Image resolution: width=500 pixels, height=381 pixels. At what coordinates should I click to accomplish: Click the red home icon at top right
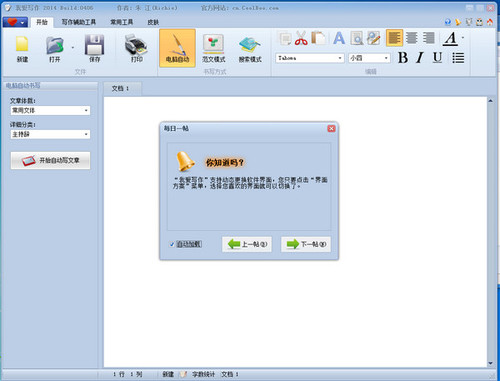[x=490, y=22]
